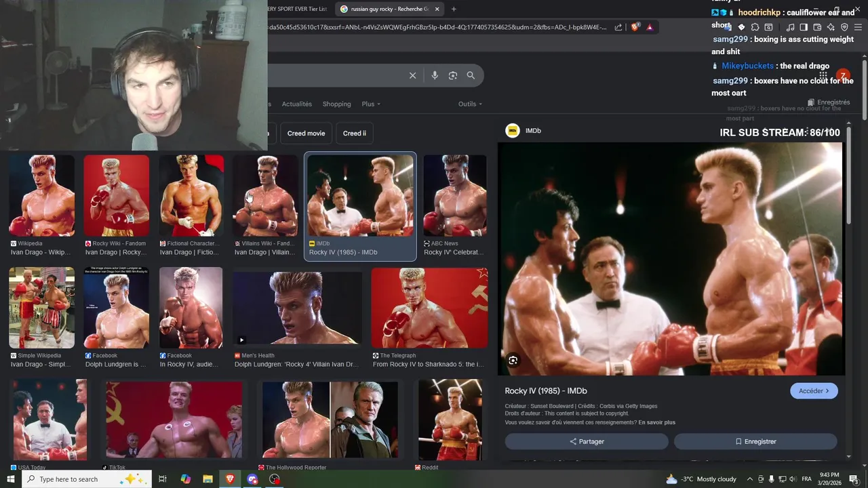Search inside the image with the Lens overlay icon

pyautogui.click(x=513, y=361)
